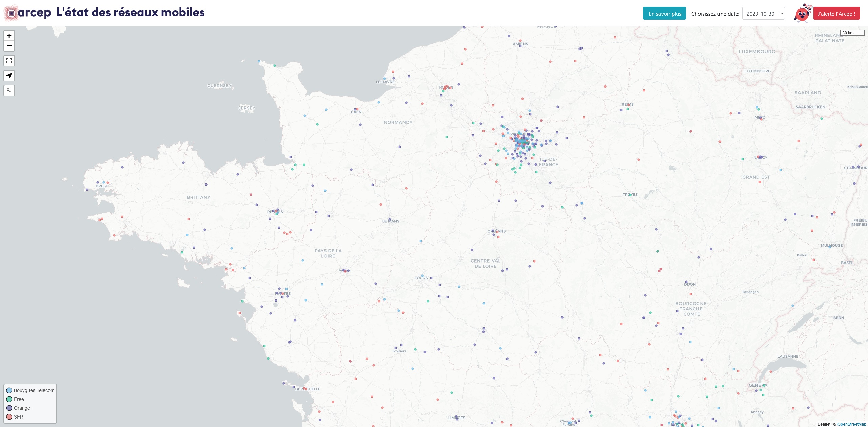
Task: Click the MULHOUSE city label
Action: 831,245
